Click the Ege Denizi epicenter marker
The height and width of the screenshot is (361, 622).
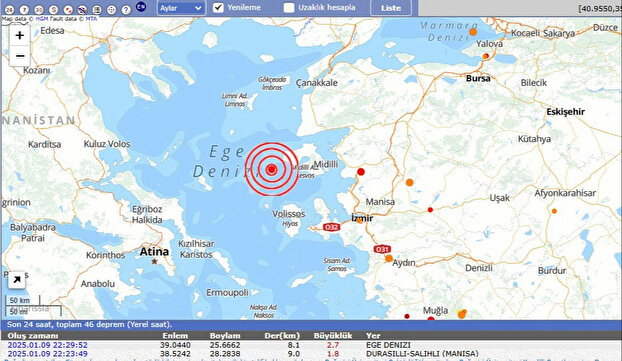click(271, 169)
